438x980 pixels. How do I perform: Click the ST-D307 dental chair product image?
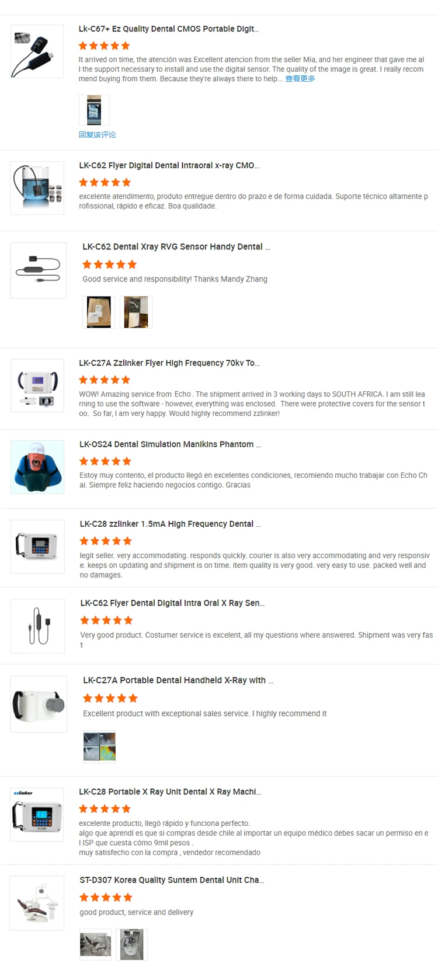(37, 903)
